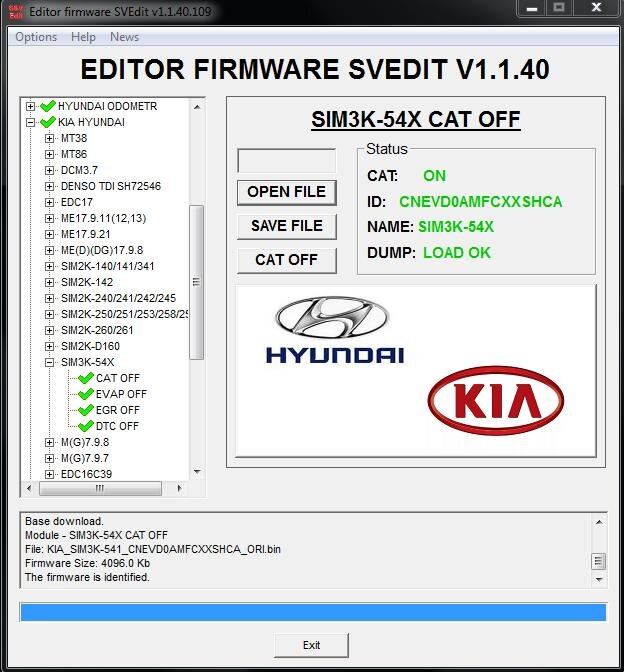The width and height of the screenshot is (624, 672).
Task: Click log panel scroll up arrow
Action: click(599, 522)
